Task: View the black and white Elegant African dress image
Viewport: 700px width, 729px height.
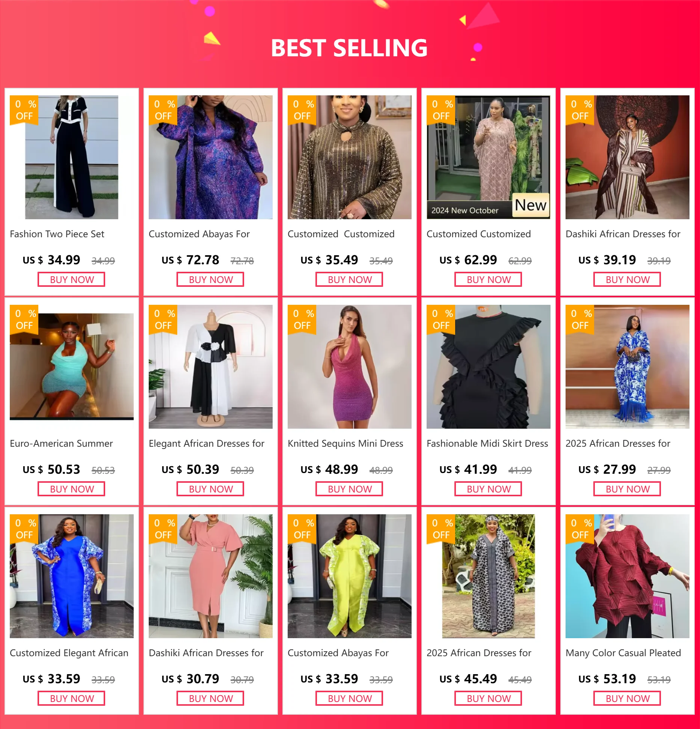Action: click(211, 366)
